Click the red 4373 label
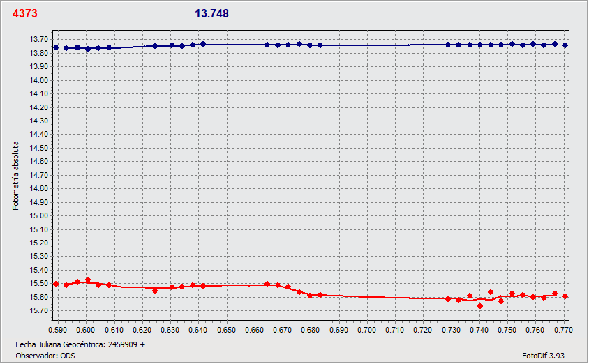The image size is (589, 364). pos(25,13)
